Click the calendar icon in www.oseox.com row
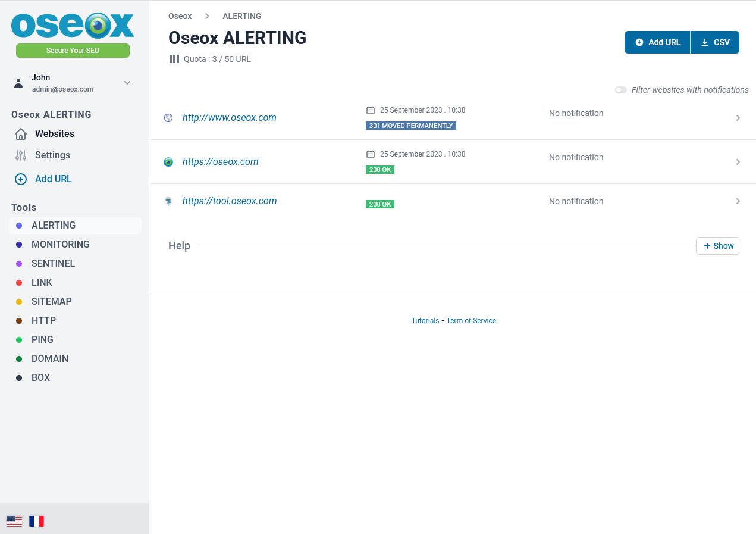This screenshot has width=756, height=534. coord(371,110)
